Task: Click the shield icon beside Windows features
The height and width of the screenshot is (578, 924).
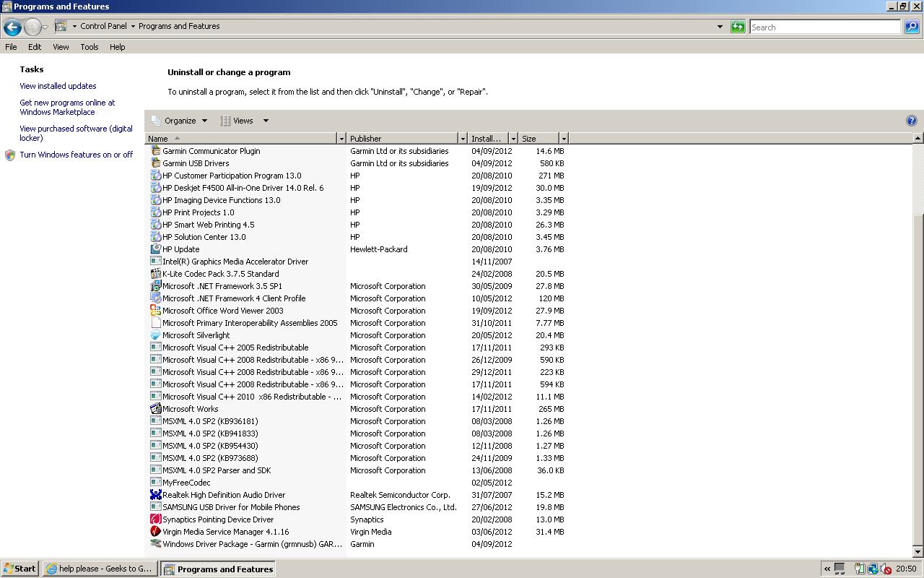Action: pyautogui.click(x=10, y=155)
